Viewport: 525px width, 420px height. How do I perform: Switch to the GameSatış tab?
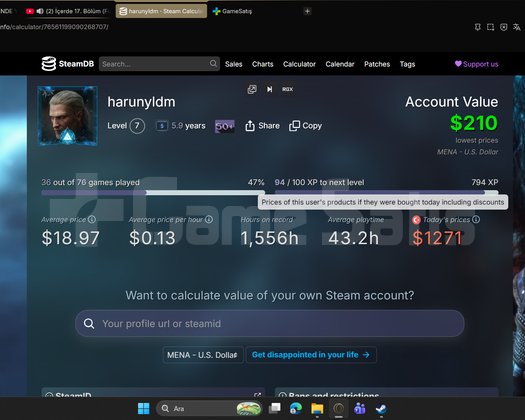click(232, 11)
